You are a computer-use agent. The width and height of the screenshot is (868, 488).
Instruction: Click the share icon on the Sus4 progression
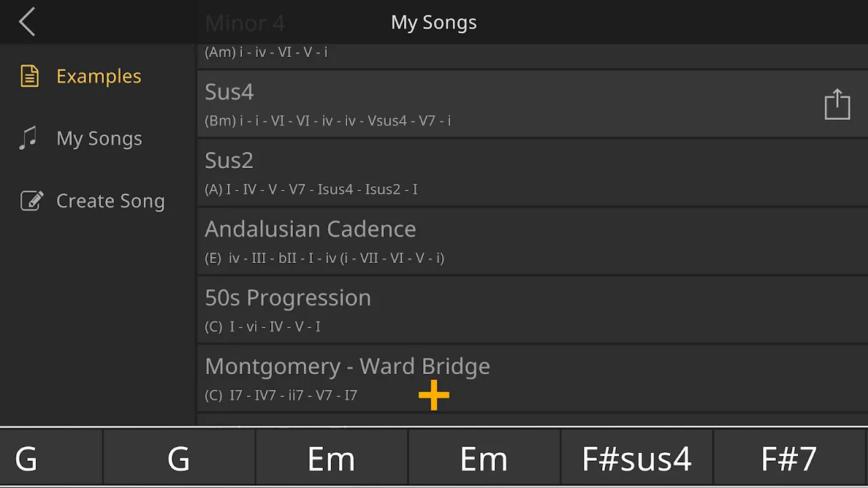point(837,104)
